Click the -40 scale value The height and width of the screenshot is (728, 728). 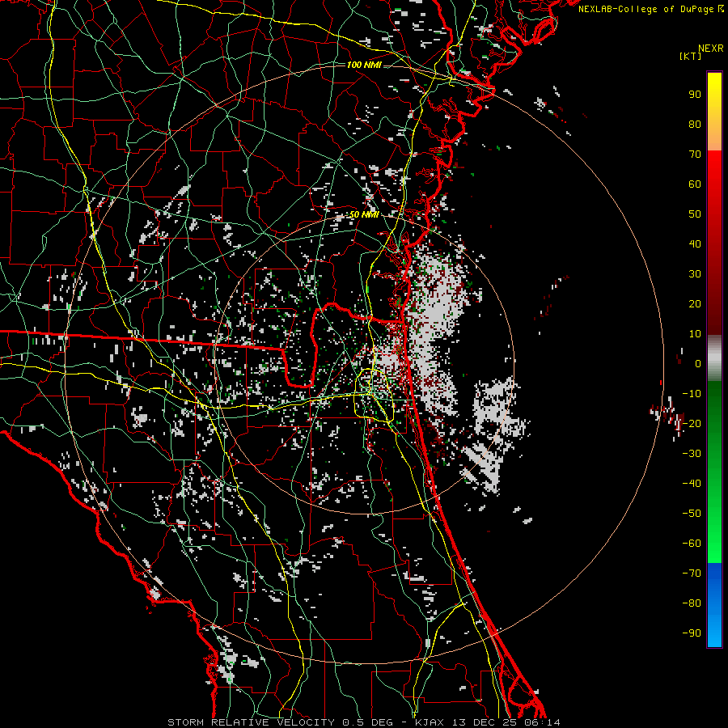click(x=692, y=484)
